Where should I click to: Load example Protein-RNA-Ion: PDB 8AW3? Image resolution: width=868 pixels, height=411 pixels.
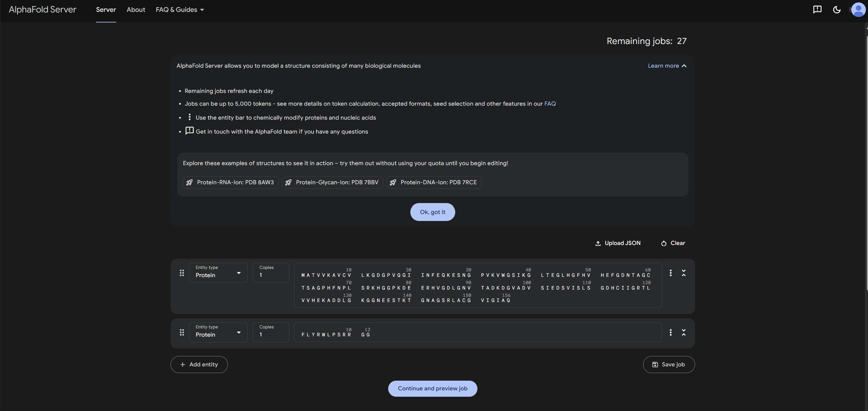(x=230, y=182)
